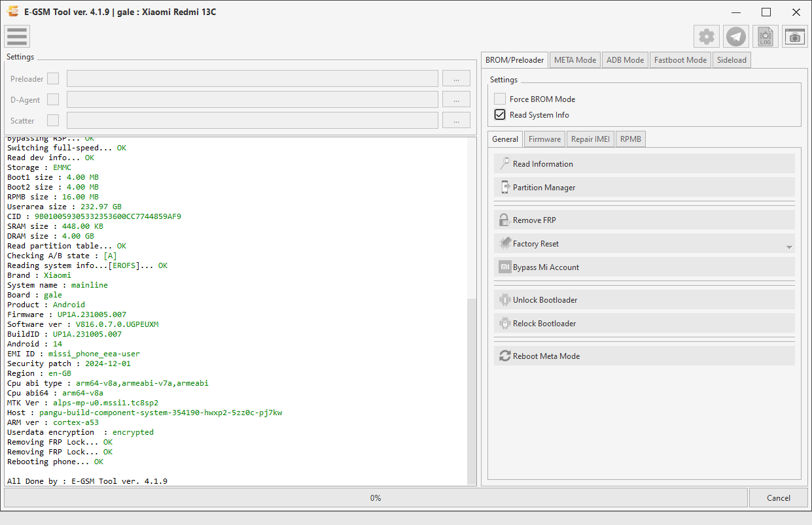Switch to Sideload tab
This screenshot has width=812, height=525.
point(732,59)
